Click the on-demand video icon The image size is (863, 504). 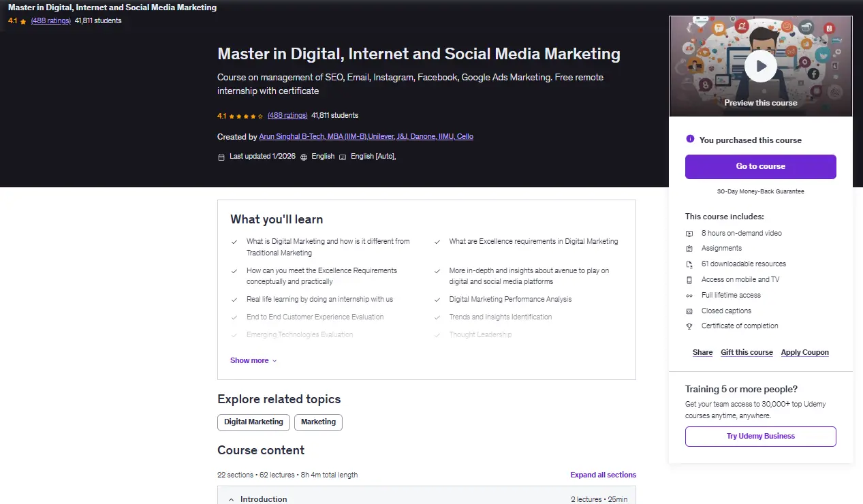(689, 234)
